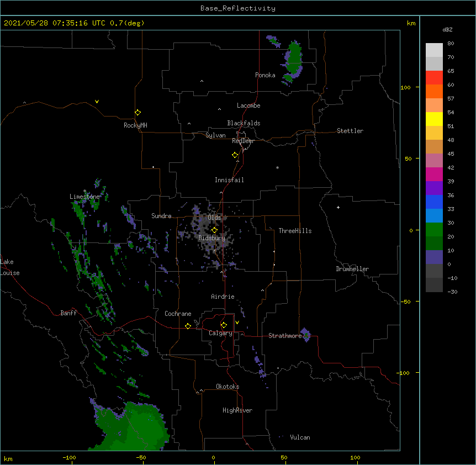
Task: Click the Banff label on the map
Action: pos(68,313)
